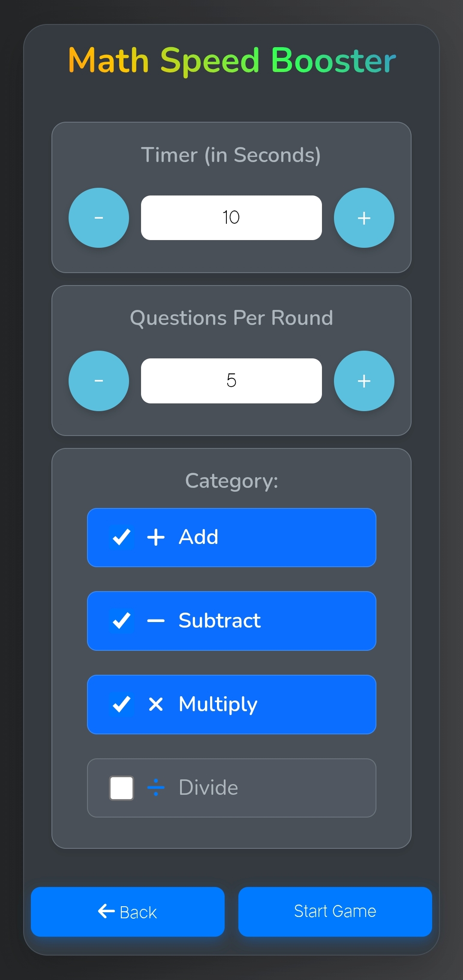Click the questions per round input field

[231, 381]
